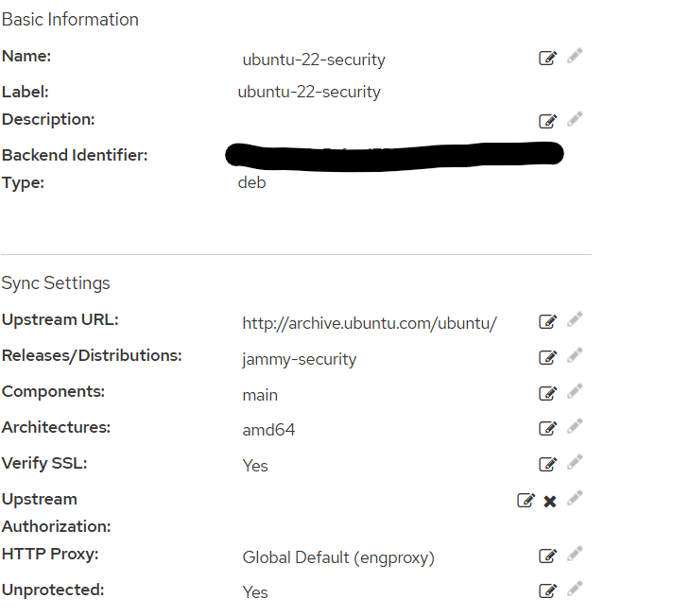
Task: Open the Components edit icon
Action: (x=547, y=394)
